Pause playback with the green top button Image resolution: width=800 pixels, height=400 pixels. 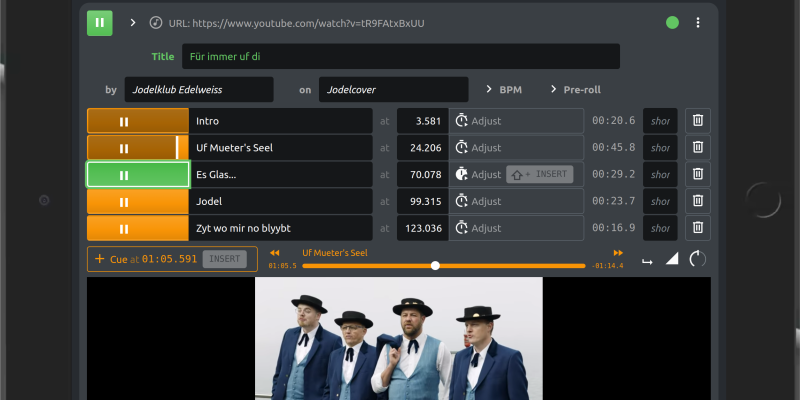pyautogui.click(x=99, y=23)
